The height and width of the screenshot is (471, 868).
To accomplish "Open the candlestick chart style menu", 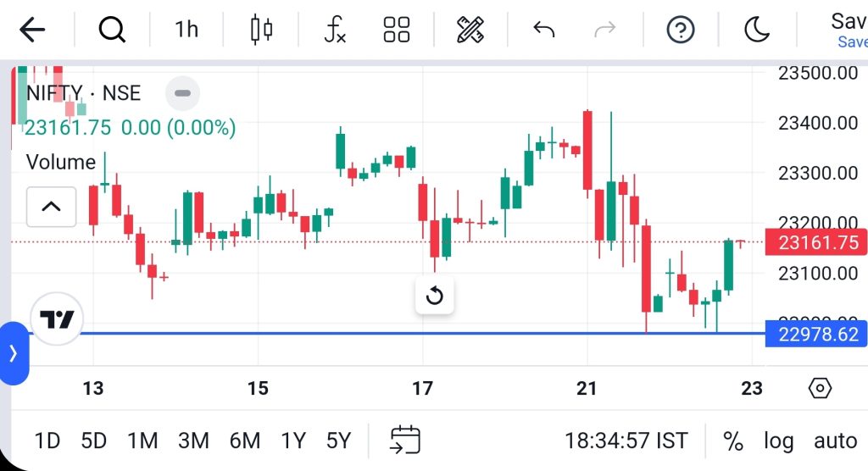I will coord(261,30).
